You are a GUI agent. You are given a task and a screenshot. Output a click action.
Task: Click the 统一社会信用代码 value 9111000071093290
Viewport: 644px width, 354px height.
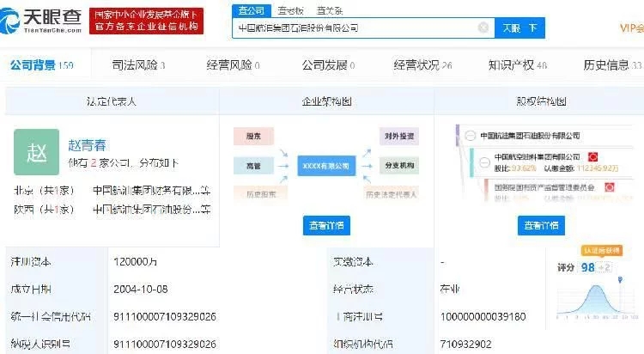(165, 316)
